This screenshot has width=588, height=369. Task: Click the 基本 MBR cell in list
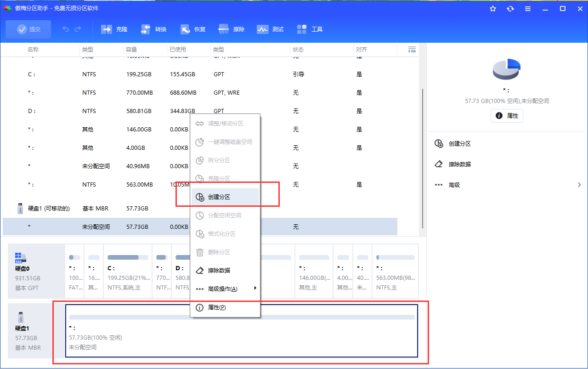tap(95, 209)
